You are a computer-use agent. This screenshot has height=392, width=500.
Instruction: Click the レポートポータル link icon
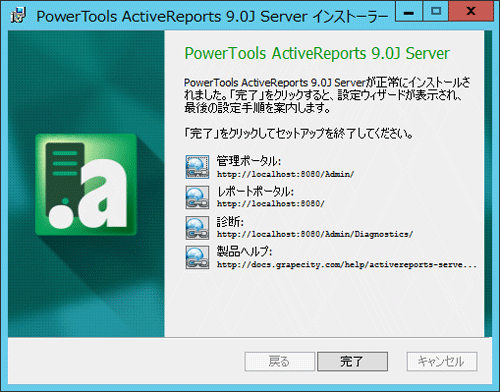197,197
